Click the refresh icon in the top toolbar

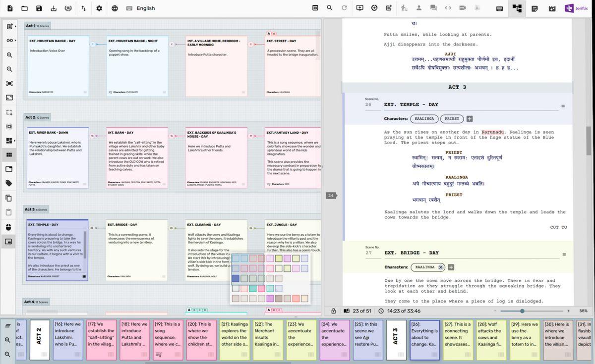click(x=344, y=8)
